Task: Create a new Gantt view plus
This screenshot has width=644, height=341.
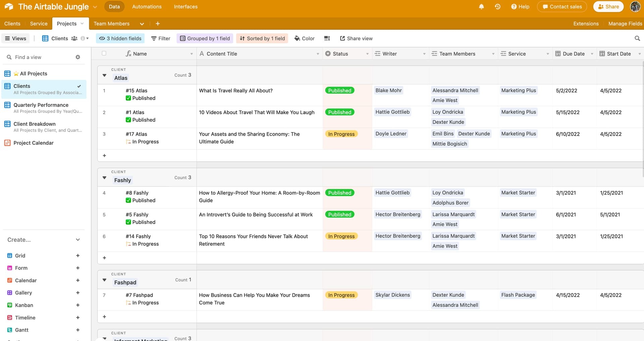Action: point(78,330)
